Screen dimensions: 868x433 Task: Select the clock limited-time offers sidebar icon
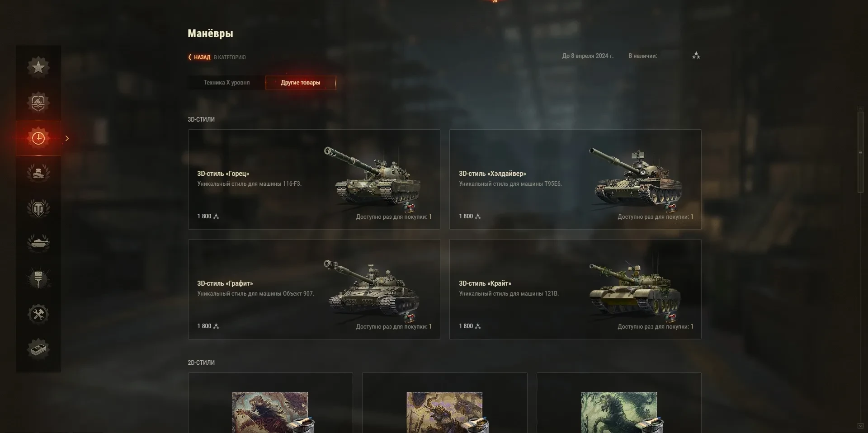tap(38, 138)
